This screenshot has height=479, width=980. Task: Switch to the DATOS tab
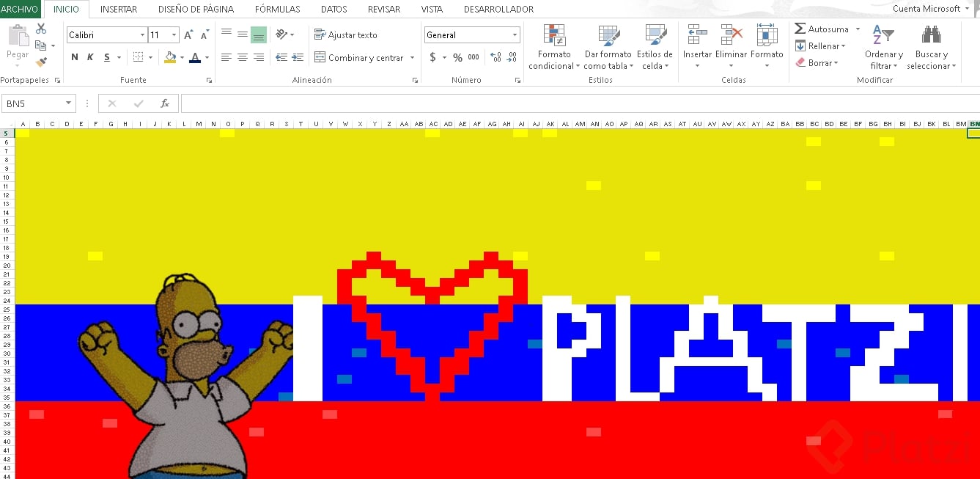[334, 9]
